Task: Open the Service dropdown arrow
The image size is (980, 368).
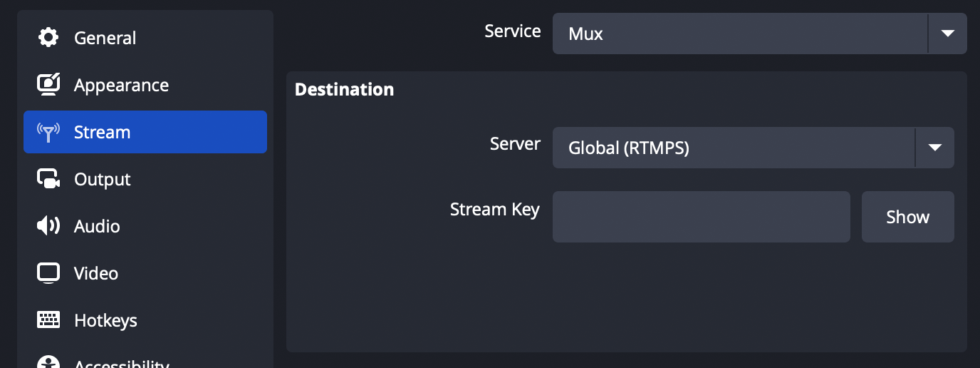Action: coord(947,33)
